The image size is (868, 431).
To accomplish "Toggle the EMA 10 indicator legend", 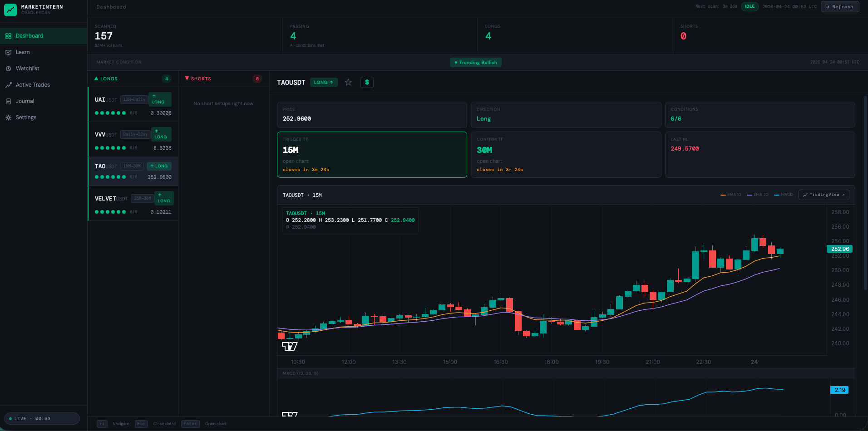I will [730, 194].
